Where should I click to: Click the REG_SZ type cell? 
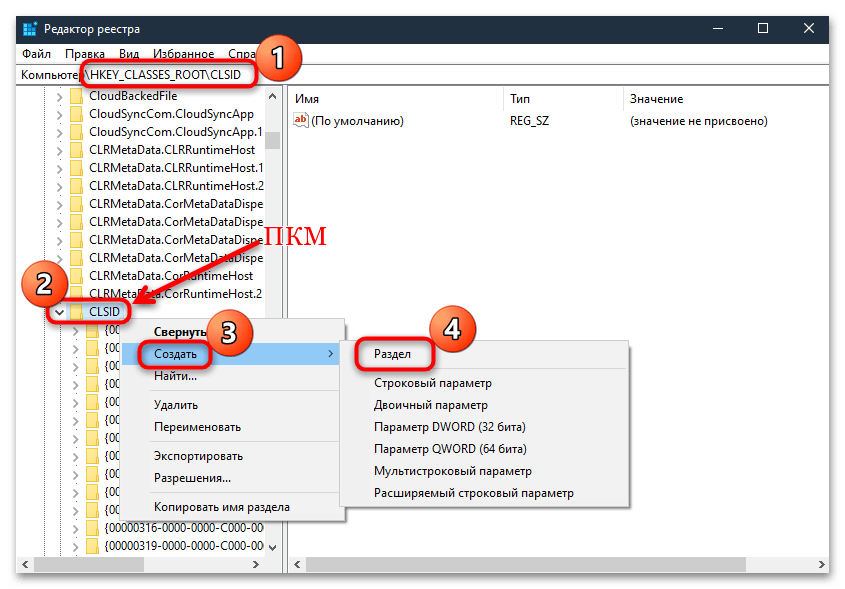(529, 121)
